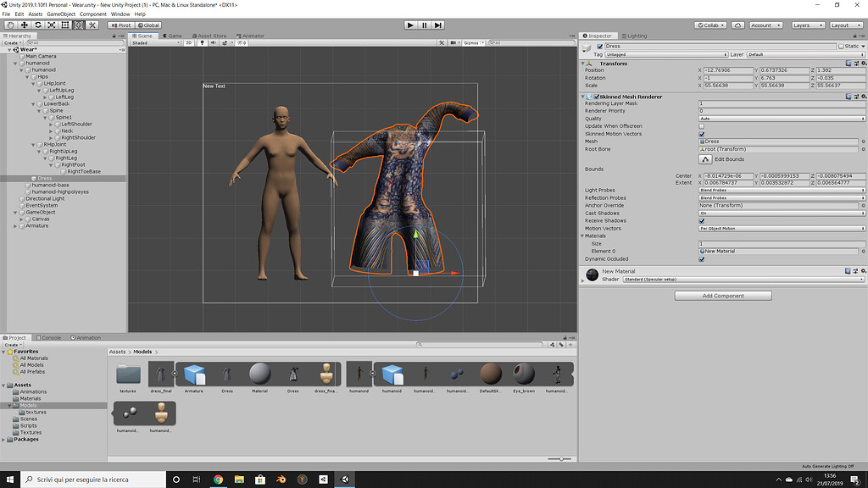Click the Pause button
868x488 pixels.
423,24
